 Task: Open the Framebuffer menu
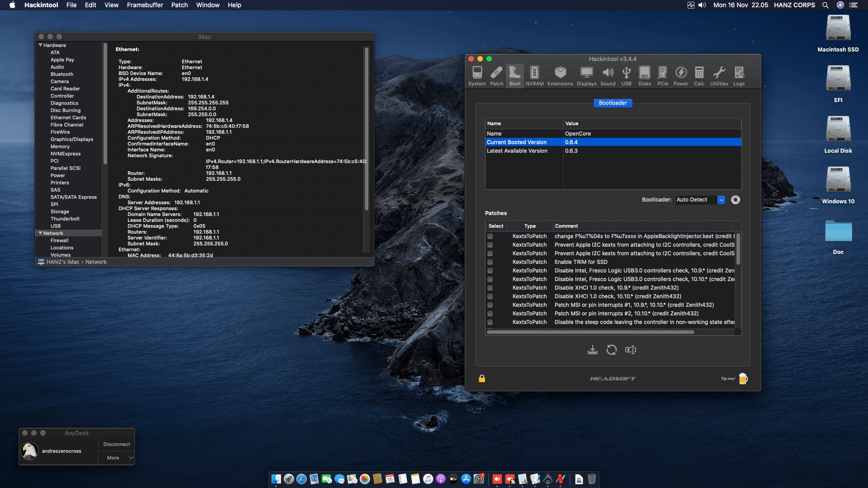tap(145, 5)
